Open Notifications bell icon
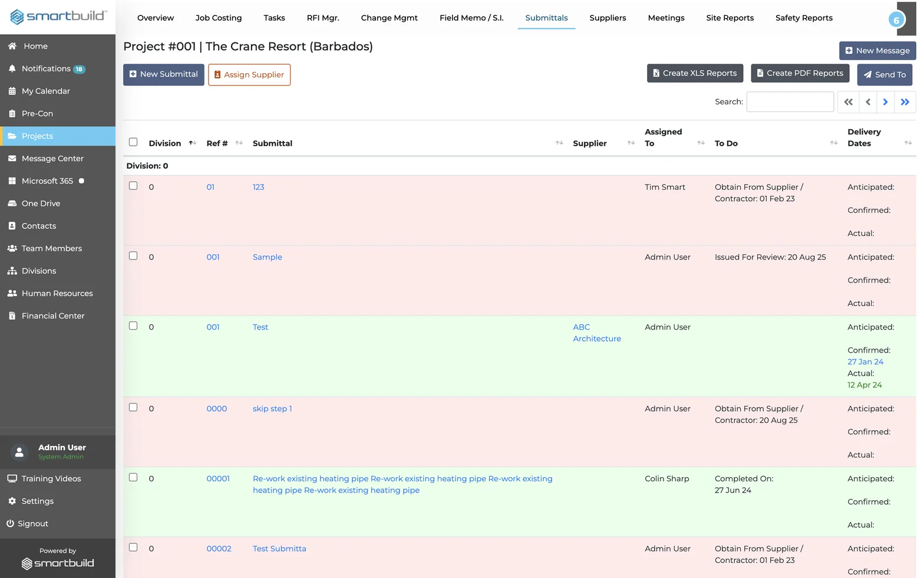Screen dimensions: 924x578 pos(12,68)
